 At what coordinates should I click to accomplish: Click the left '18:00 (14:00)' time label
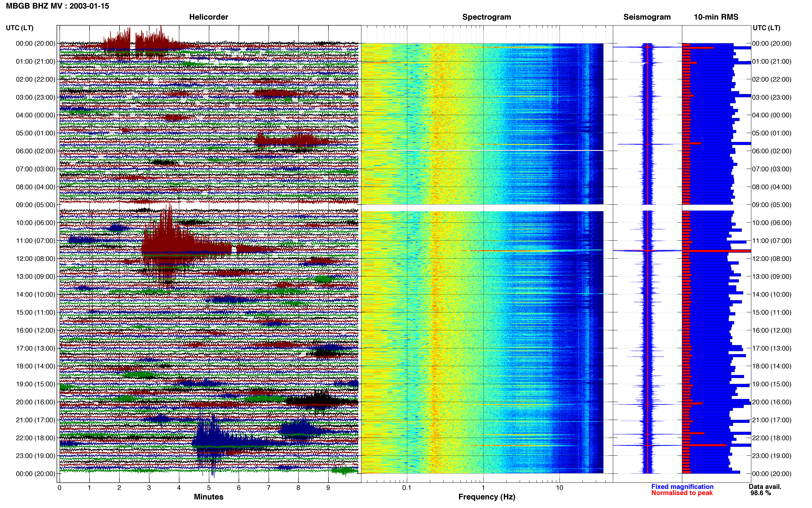(36, 366)
